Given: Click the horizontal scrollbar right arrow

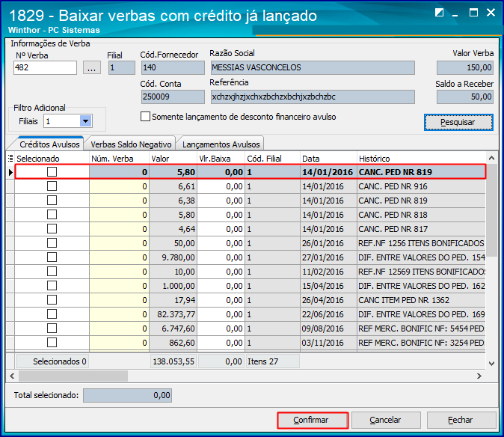Looking at the screenshot, I should pyautogui.click(x=479, y=376).
